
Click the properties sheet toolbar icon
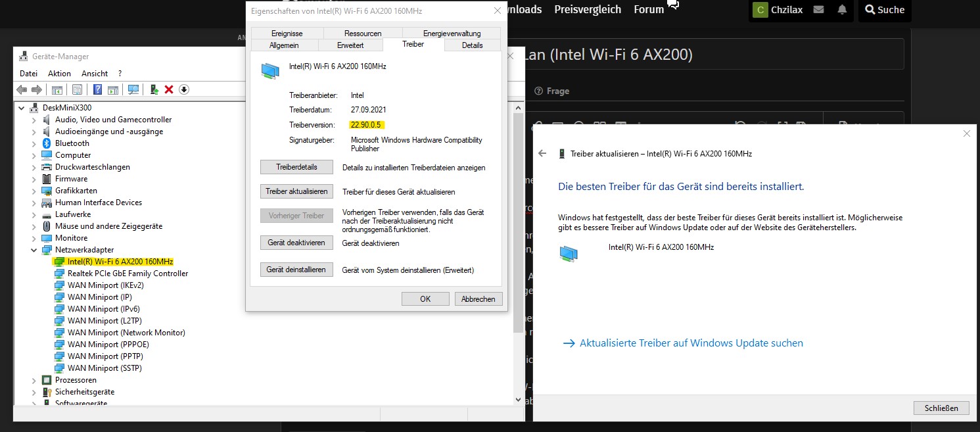click(78, 89)
